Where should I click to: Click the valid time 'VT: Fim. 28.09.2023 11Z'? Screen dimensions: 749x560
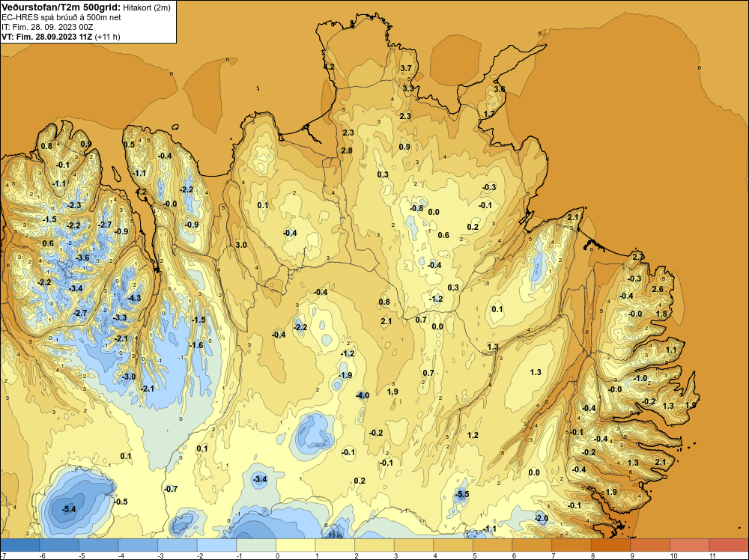coord(47,37)
